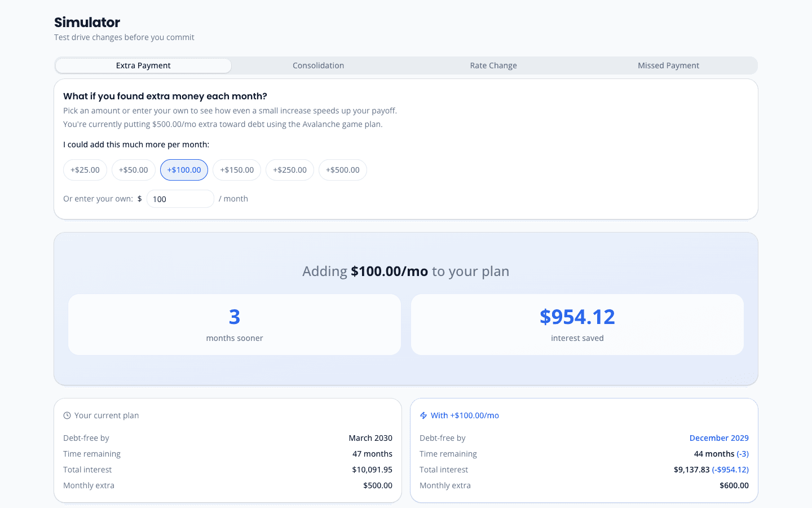Screen dimensions: 812x508
Task: Click the (-3) months difference text
Action: pos(742,453)
